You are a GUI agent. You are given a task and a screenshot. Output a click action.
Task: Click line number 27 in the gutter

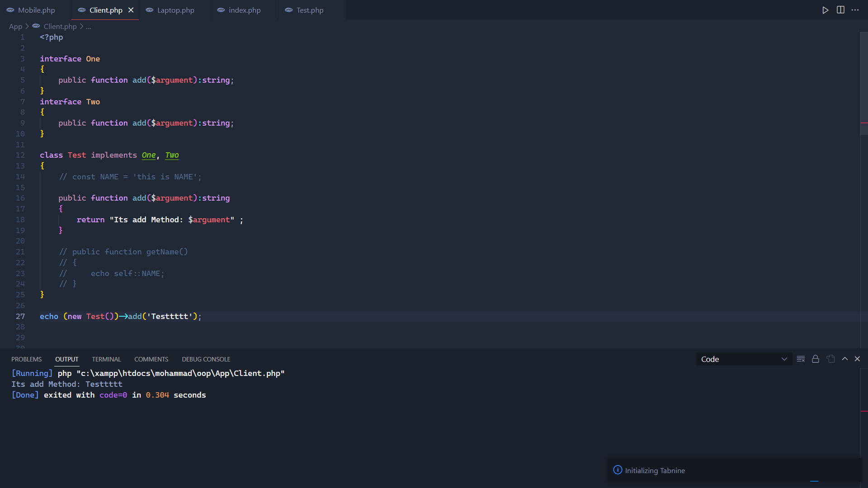[20, 316]
